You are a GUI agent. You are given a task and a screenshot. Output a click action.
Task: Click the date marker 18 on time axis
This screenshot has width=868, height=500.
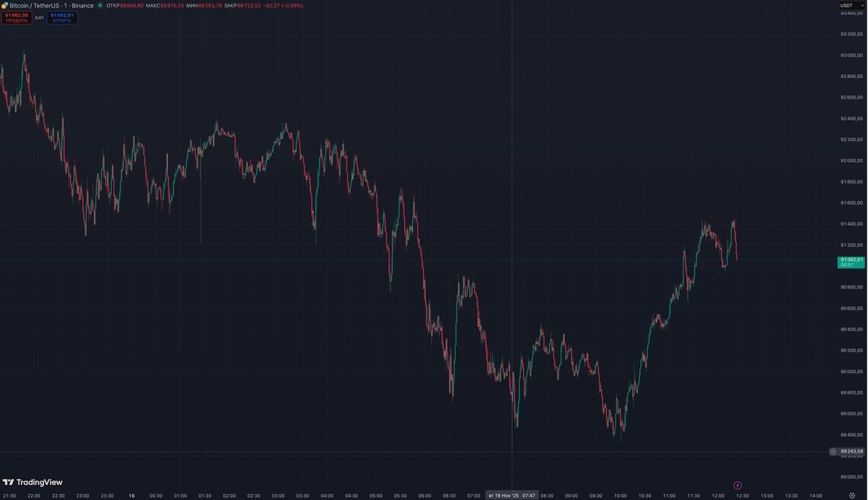[132, 496]
